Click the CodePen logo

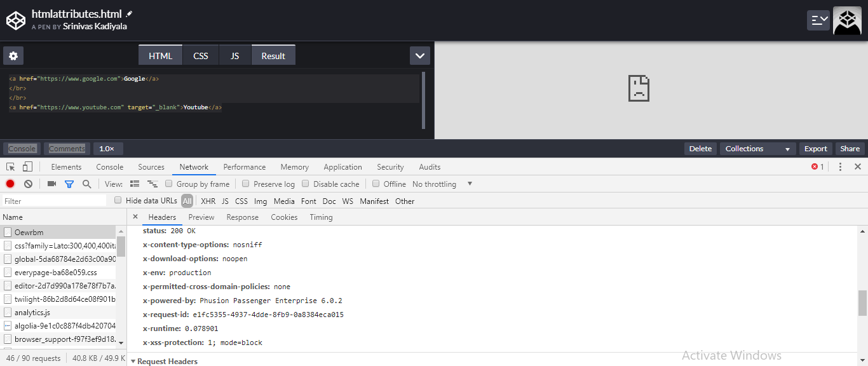15,20
